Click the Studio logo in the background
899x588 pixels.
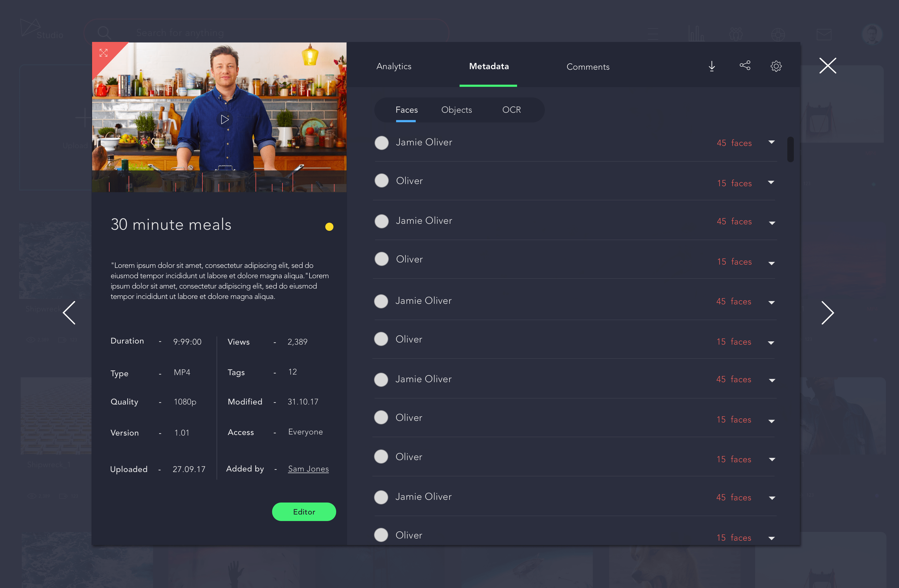tap(42, 29)
